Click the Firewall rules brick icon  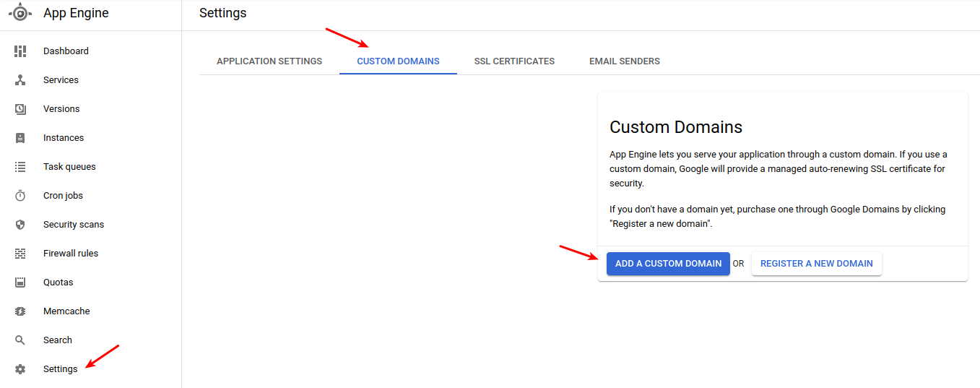tap(20, 254)
